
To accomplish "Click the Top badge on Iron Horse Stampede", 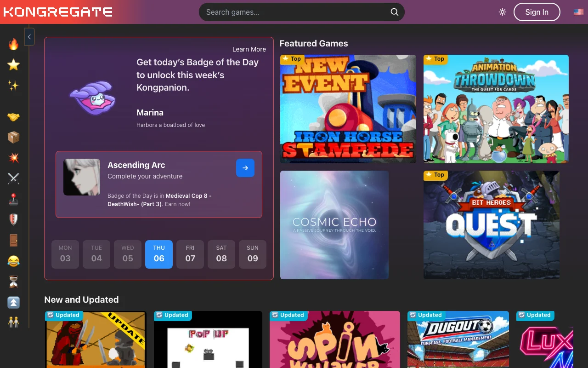I will tap(292, 59).
